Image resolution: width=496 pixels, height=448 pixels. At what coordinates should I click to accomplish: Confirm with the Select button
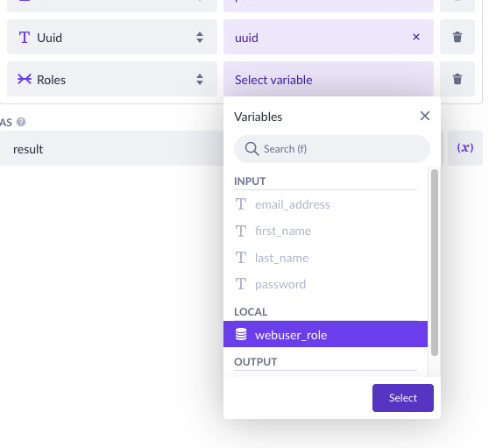click(403, 398)
